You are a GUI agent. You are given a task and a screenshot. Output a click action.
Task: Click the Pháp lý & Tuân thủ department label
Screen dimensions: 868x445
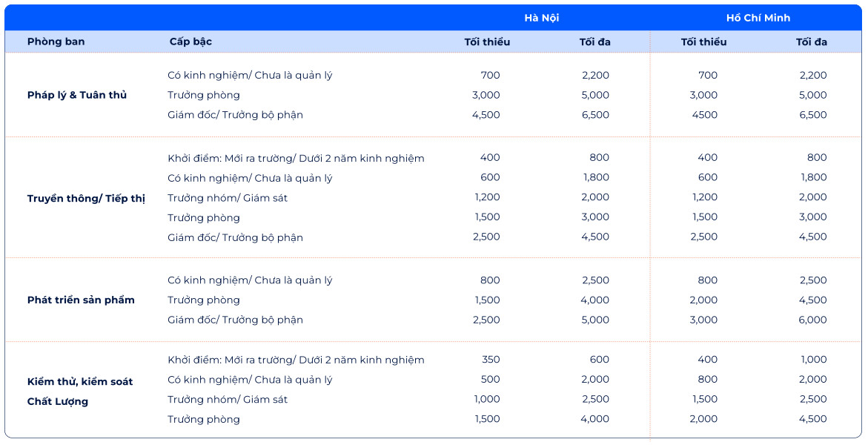[77, 95]
